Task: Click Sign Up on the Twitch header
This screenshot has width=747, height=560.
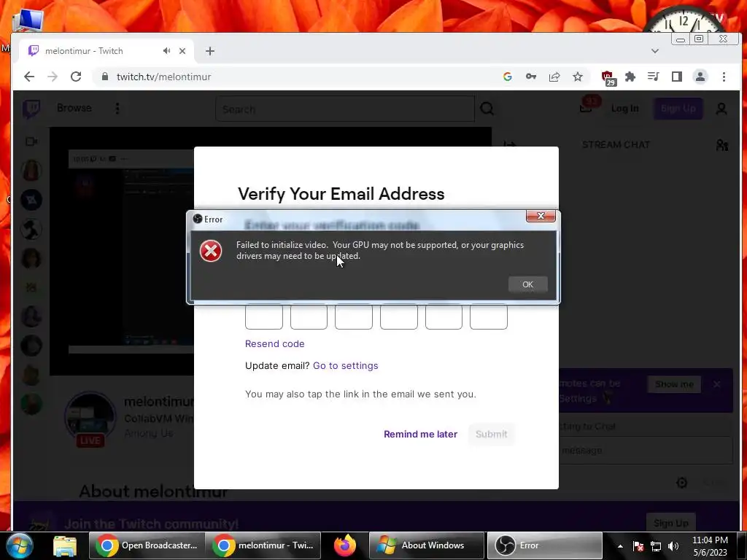Action: point(678,109)
